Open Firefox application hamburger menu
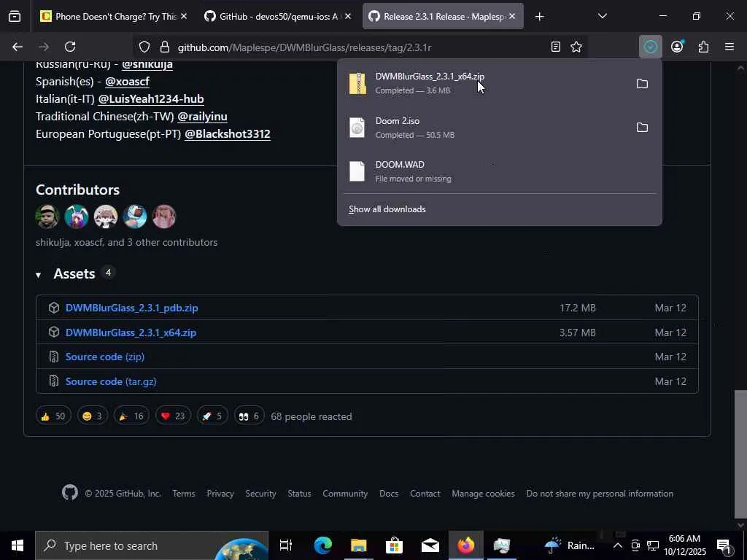This screenshot has width=747, height=560. coord(729,47)
